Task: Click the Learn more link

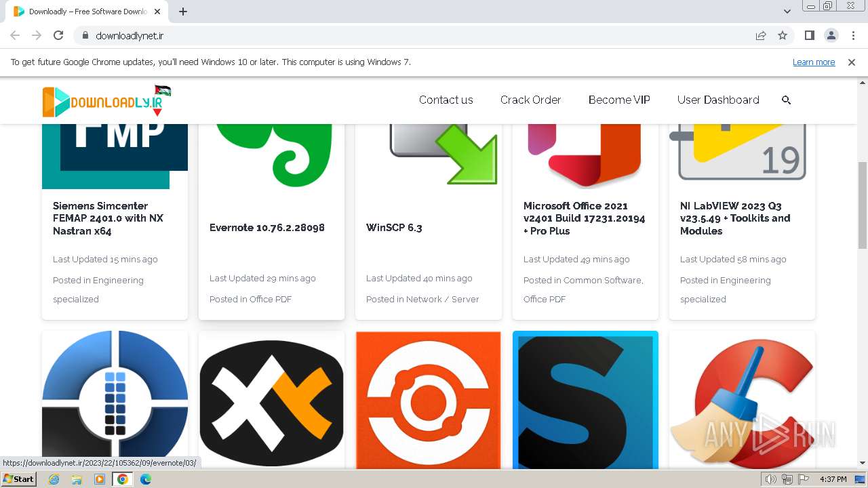Action: (814, 62)
